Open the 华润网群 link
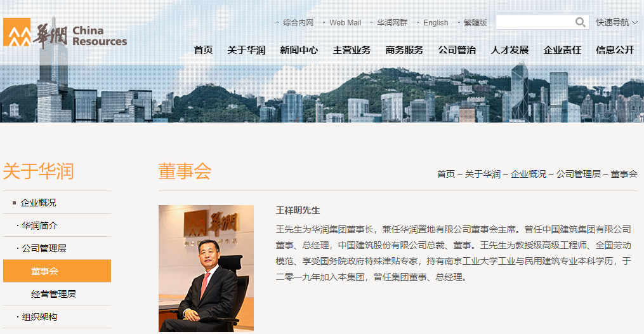 (392, 23)
